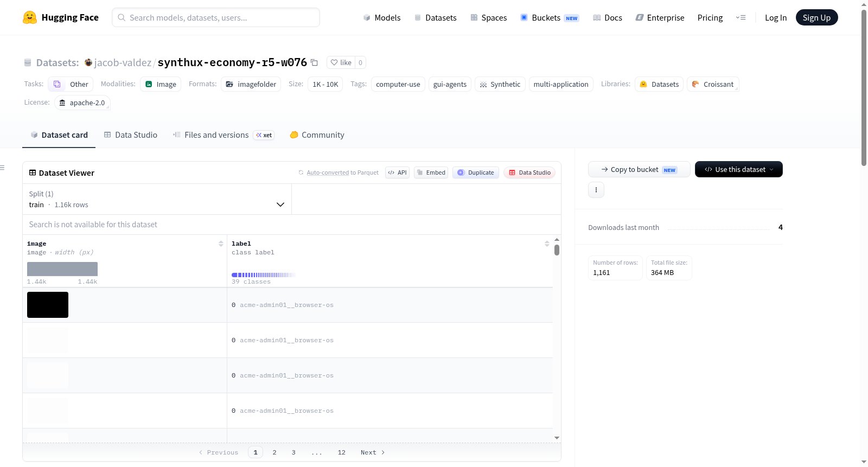Click the dataset viewer vertical scrollbar

coord(557,250)
